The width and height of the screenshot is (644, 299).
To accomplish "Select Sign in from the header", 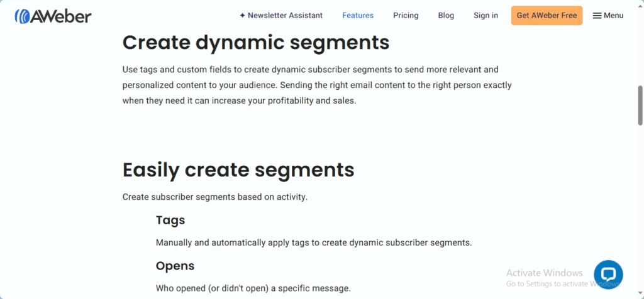I will (x=486, y=16).
